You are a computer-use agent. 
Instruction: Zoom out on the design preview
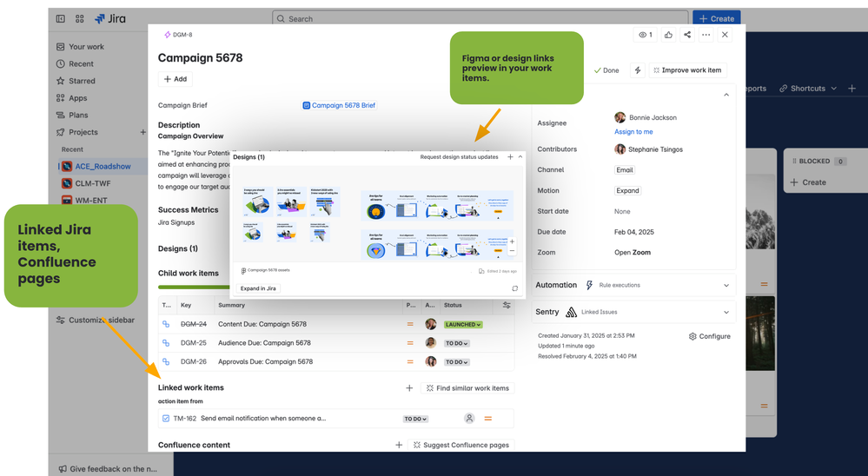512,251
